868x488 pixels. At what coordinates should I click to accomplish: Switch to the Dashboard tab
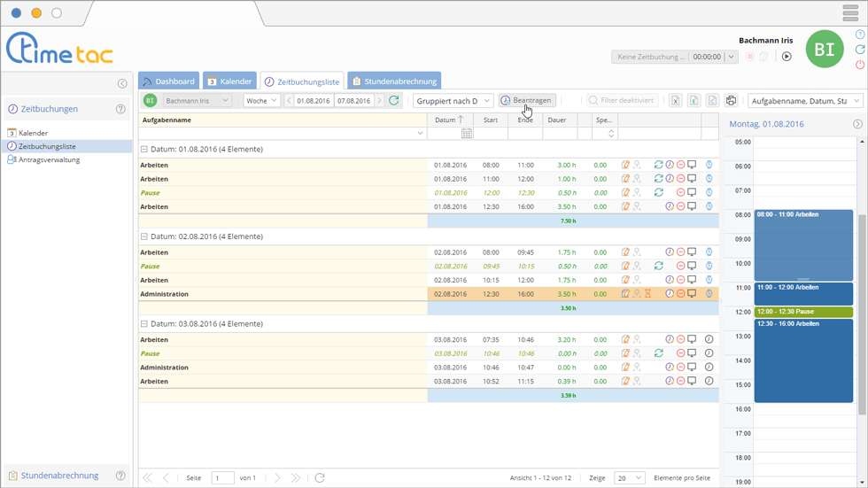168,81
